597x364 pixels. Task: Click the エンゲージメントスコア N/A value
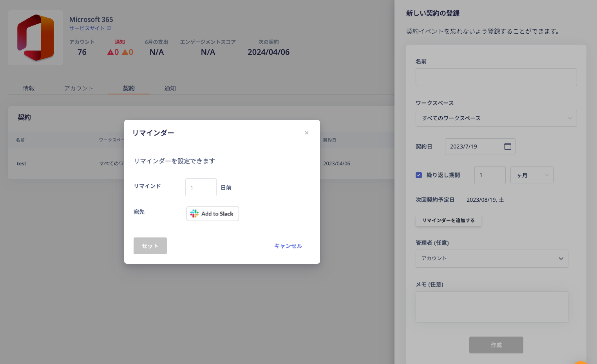point(208,52)
